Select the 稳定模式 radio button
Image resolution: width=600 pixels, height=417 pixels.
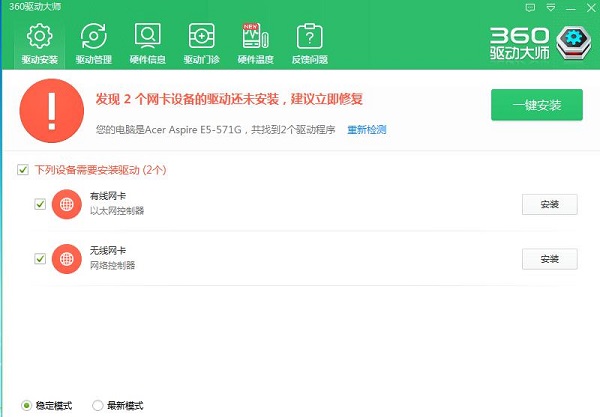tap(24, 405)
